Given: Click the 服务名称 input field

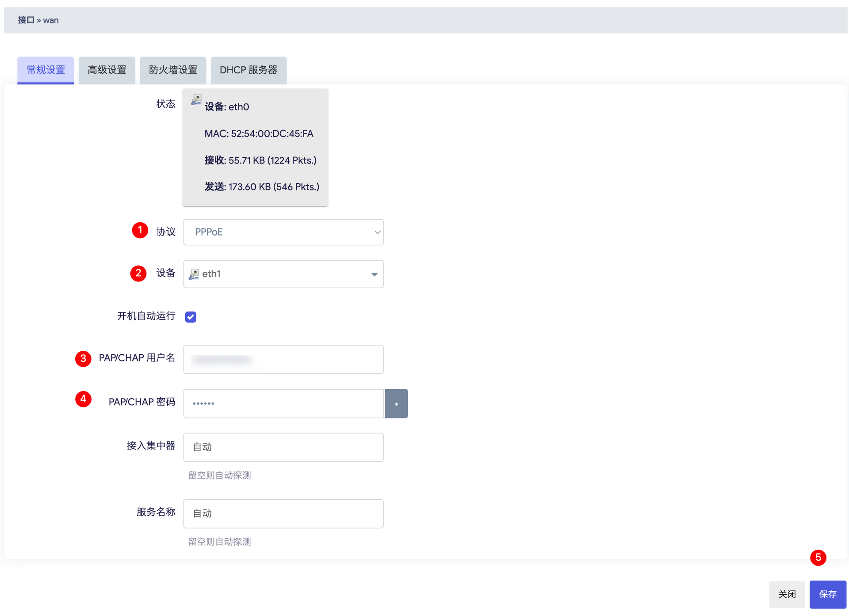Looking at the screenshot, I should [283, 513].
